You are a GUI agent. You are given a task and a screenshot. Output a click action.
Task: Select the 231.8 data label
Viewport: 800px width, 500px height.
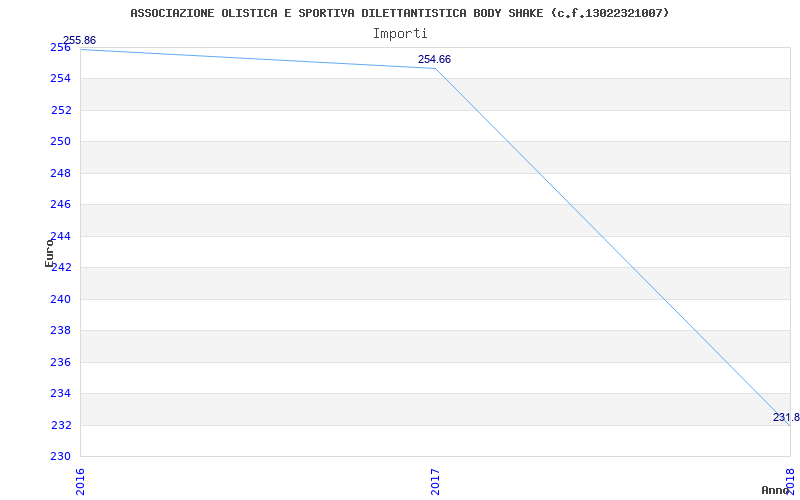(x=786, y=417)
